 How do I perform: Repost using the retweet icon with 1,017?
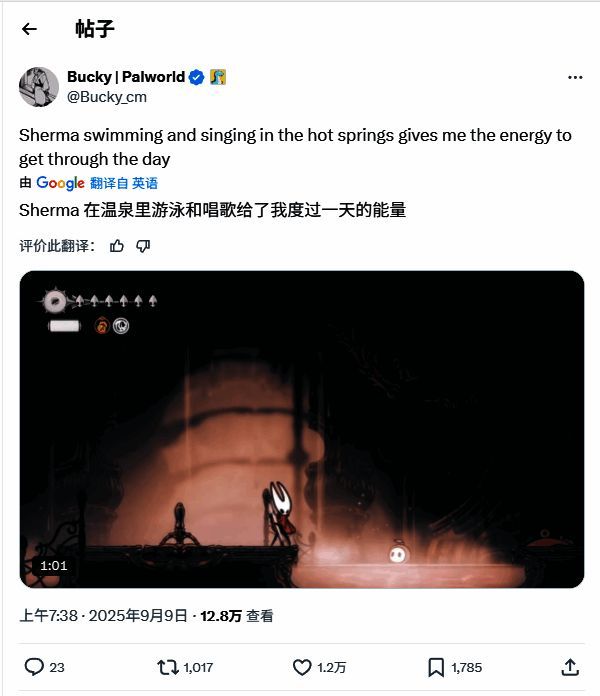pyautogui.click(x=185, y=667)
